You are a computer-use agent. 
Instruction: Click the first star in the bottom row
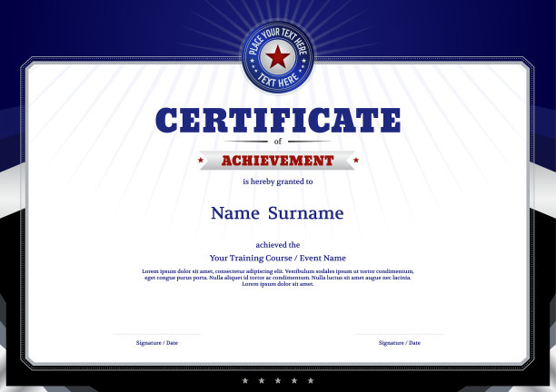tap(245, 380)
